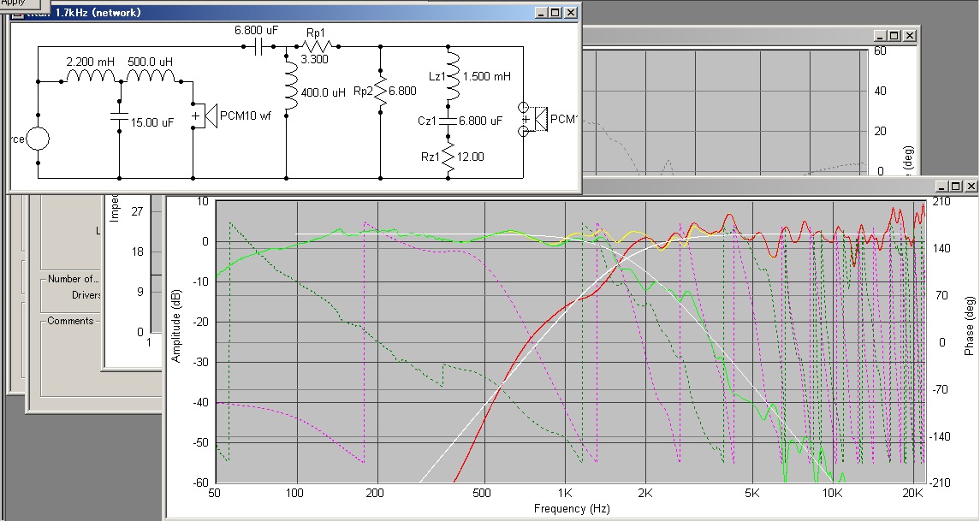Click the '1.500 mH' value label
The height and width of the screenshot is (521, 980).
487,76
